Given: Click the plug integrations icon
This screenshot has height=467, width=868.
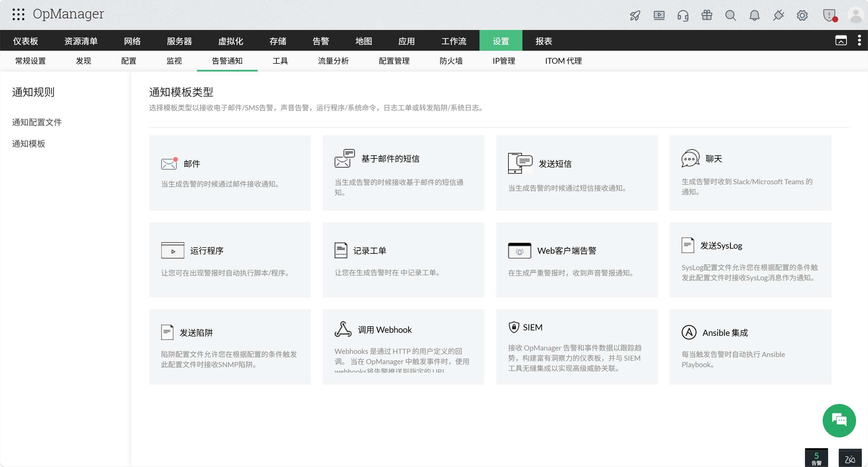Looking at the screenshot, I should tap(778, 15).
